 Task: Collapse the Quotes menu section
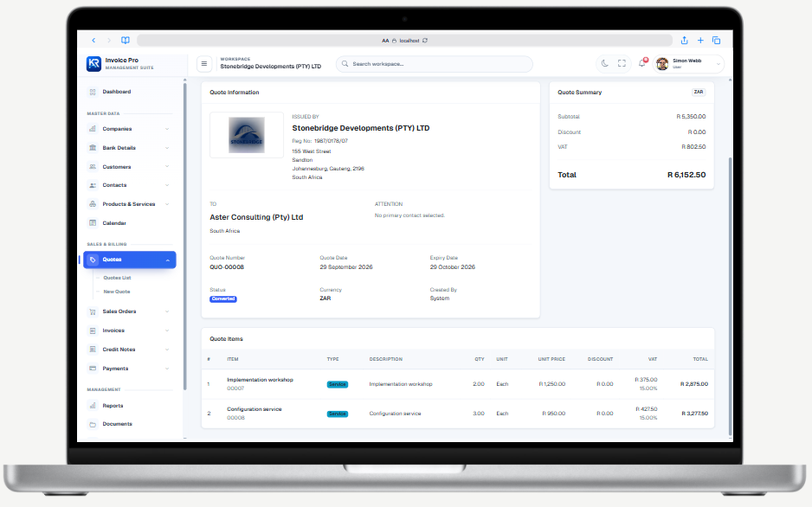tap(130, 260)
